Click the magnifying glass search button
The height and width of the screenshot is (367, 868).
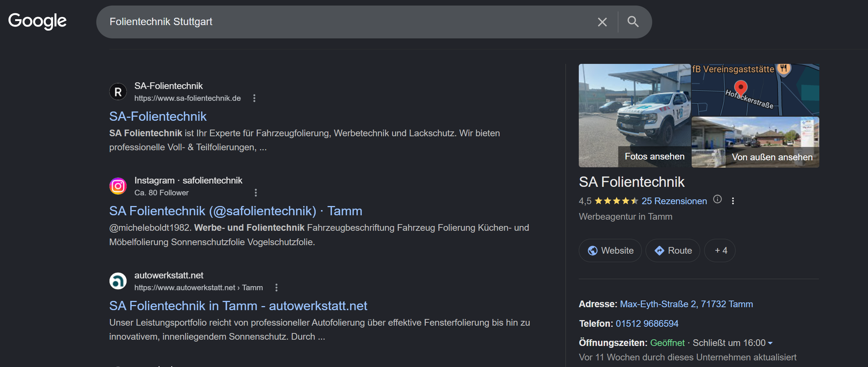tap(633, 22)
